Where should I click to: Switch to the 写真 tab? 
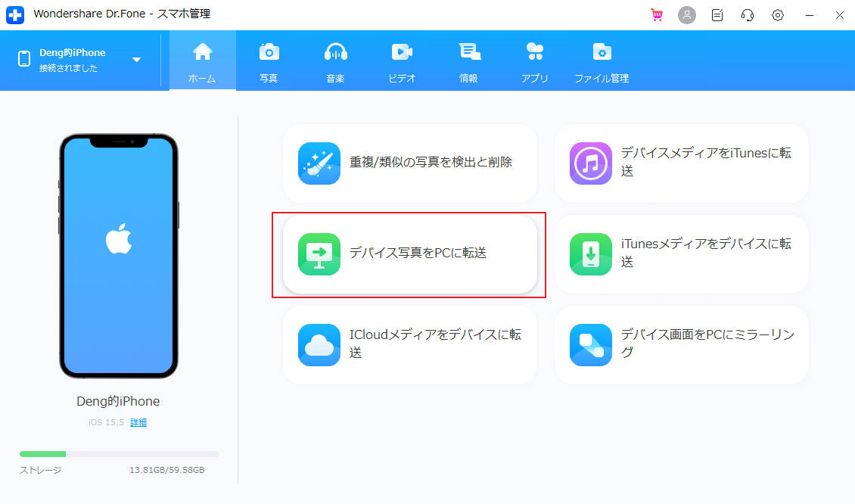269,61
